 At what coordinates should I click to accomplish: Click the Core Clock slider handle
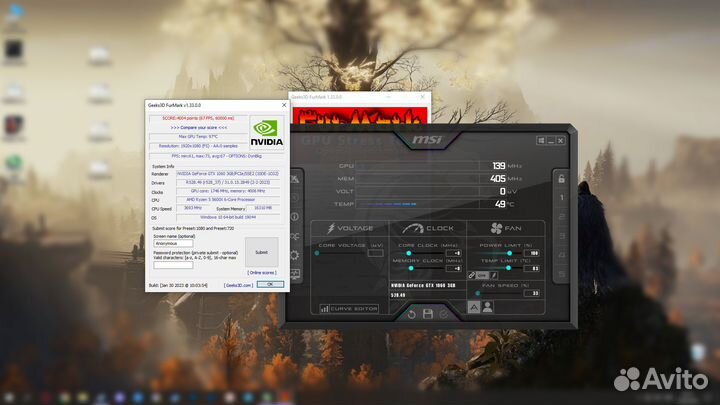[x=409, y=253]
